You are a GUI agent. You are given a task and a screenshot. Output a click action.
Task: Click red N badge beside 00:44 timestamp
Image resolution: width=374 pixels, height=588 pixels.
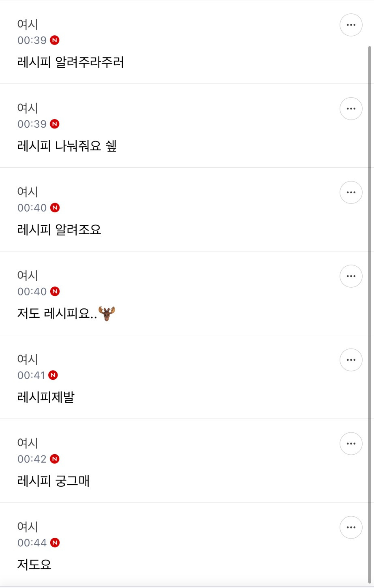pyautogui.click(x=55, y=543)
